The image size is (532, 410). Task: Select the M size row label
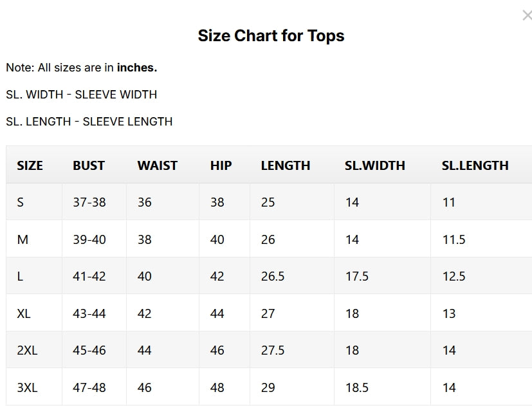[23, 239]
